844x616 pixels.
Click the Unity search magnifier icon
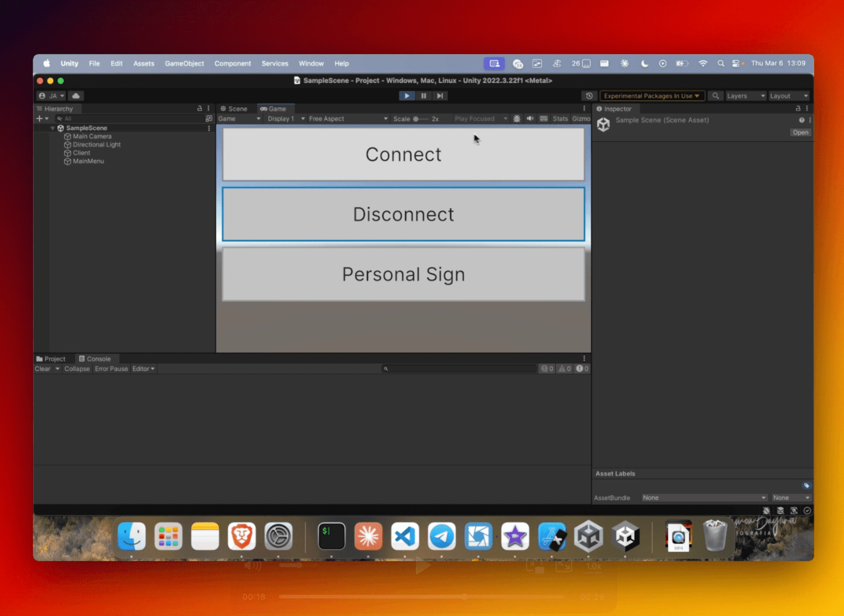coord(715,96)
